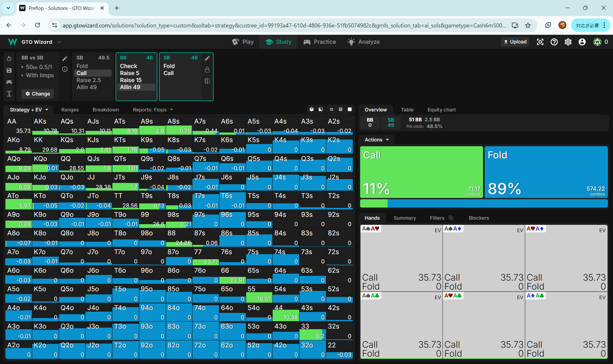Click the Upload button

515,42
